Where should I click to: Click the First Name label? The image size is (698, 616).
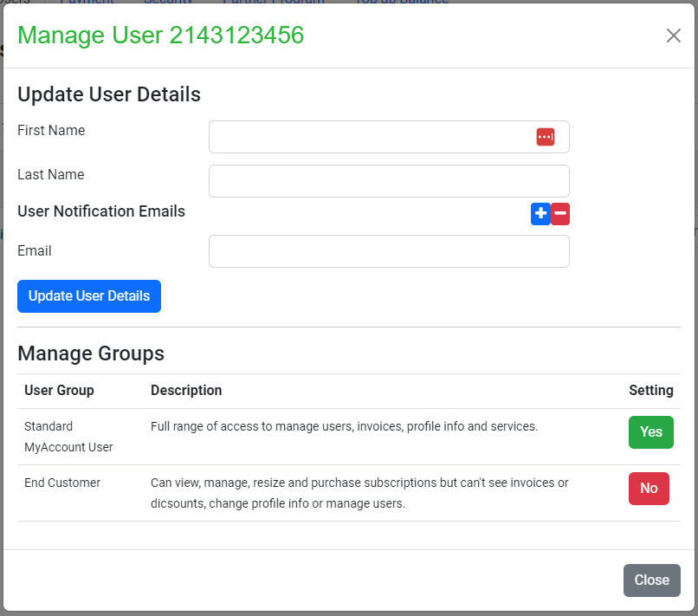click(x=51, y=131)
